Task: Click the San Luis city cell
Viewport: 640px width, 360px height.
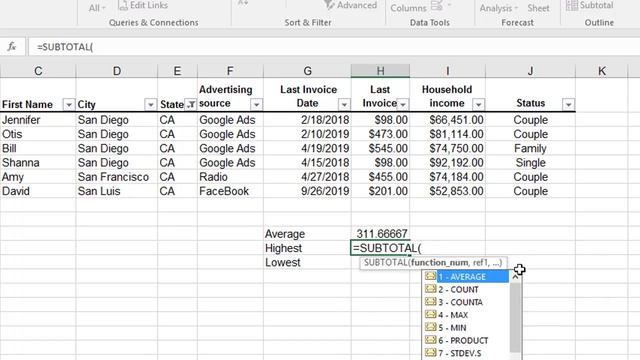Action: click(117, 191)
